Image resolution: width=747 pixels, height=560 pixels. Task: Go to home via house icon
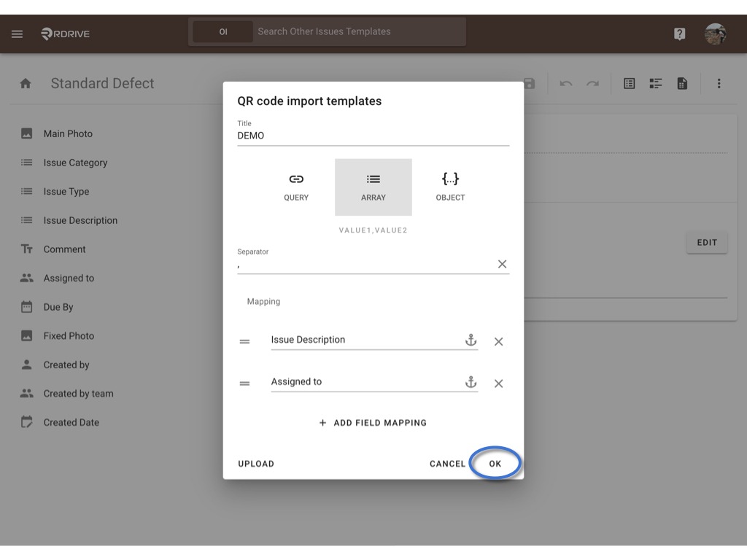26,84
